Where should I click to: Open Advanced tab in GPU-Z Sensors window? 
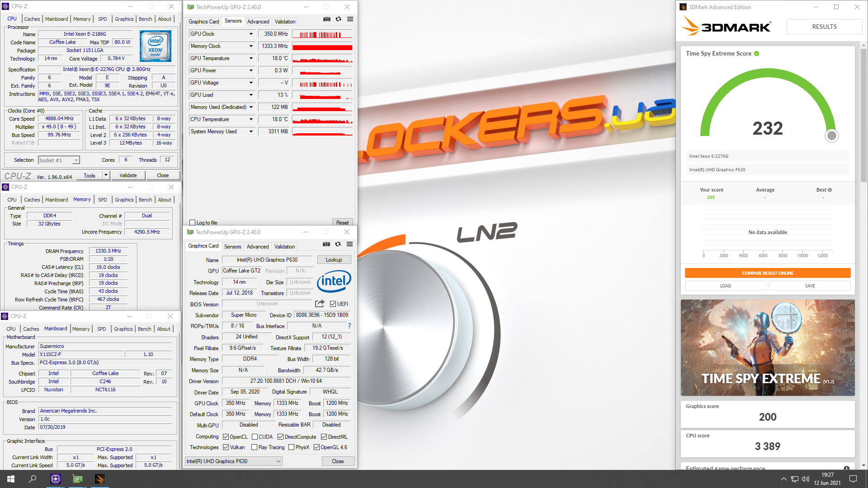[x=258, y=22]
